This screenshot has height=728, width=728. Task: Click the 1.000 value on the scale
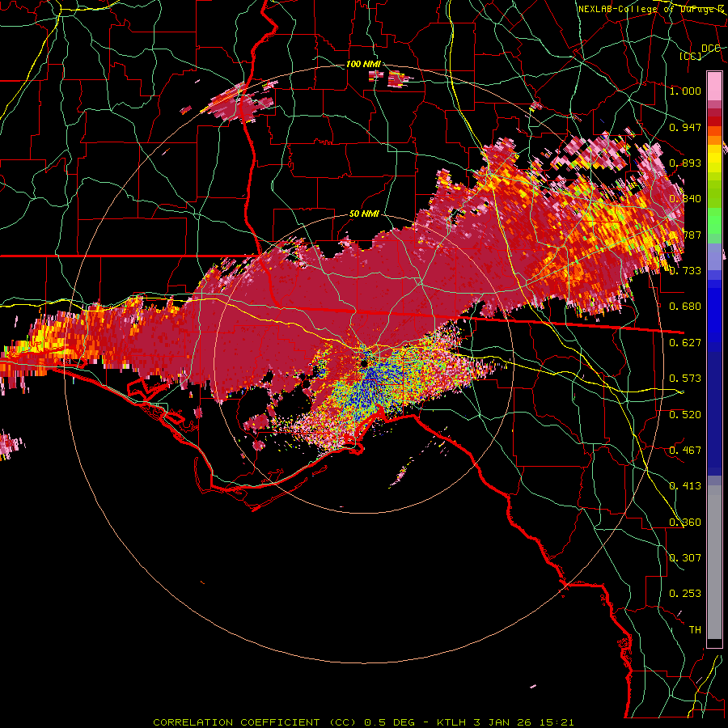(685, 91)
